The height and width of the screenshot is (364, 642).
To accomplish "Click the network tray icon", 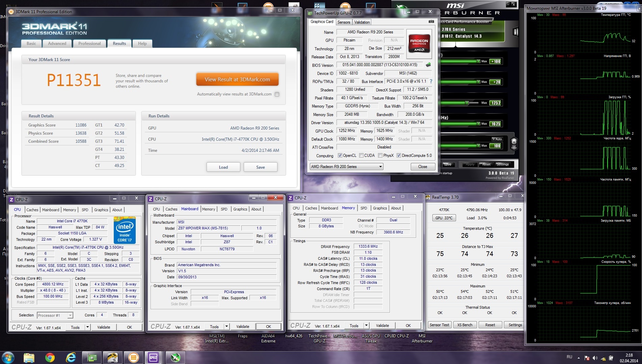I will (603, 358).
